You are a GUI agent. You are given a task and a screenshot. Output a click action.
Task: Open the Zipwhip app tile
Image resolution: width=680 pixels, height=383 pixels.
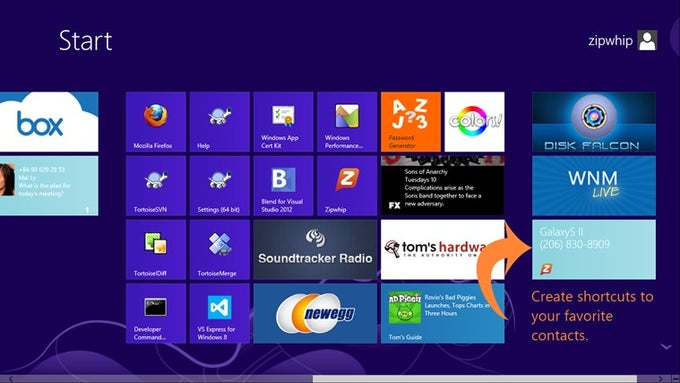tap(347, 186)
